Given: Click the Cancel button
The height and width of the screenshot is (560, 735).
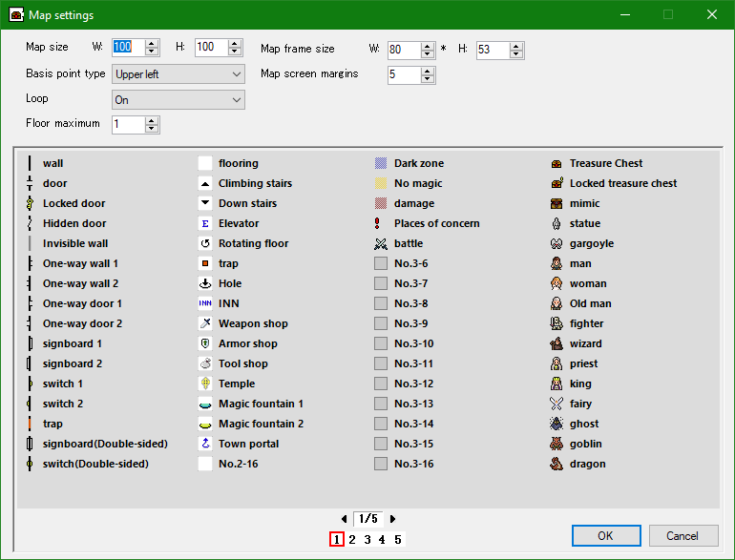Looking at the screenshot, I should (x=682, y=536).
